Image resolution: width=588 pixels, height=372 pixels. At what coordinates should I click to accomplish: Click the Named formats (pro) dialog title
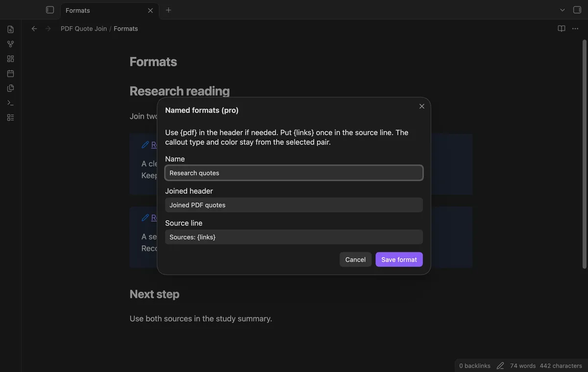click(x=202, y=110)
